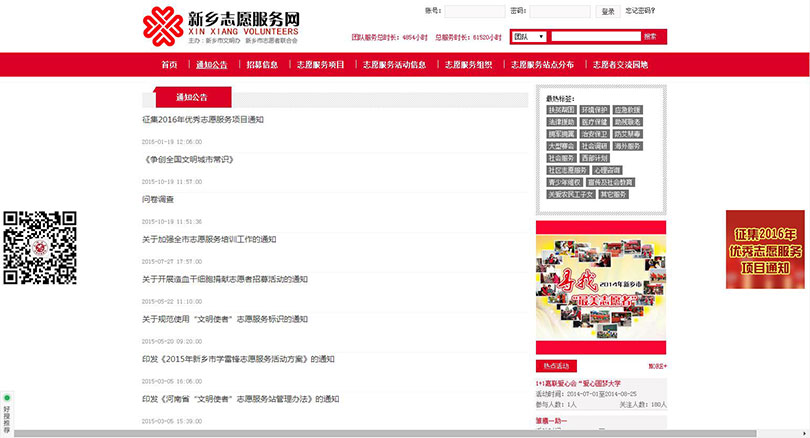Focus the 密码 password field
The width and height of the screenshot is (810, 438).
click(x=560, y=12)
